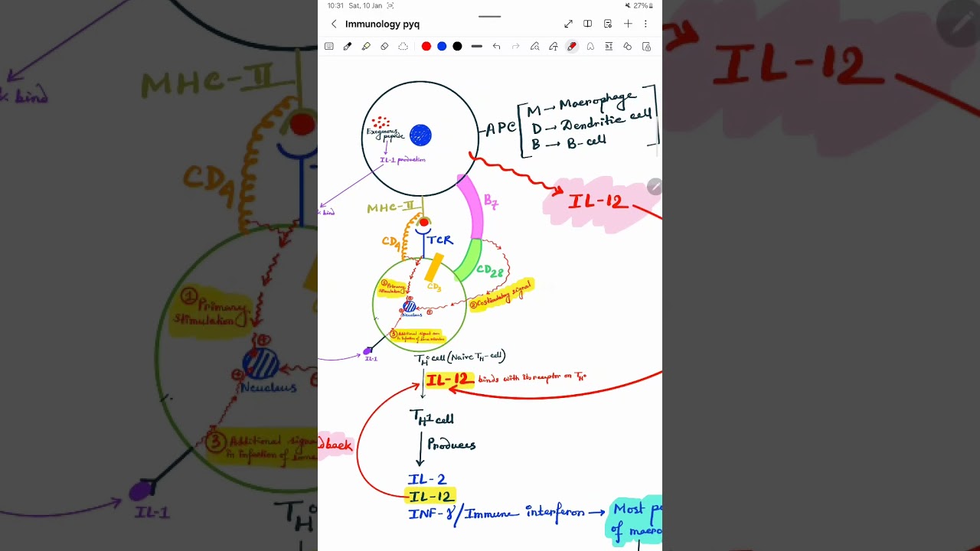Tap the drag handle at top center

(489, 16)
